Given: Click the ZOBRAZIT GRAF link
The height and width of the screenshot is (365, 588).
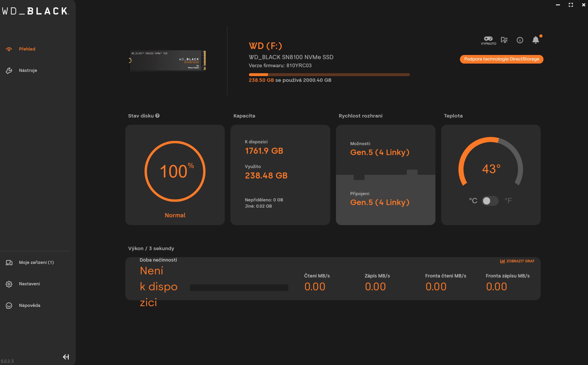Looking at the screenshot, I should click(x=520, y=261).
